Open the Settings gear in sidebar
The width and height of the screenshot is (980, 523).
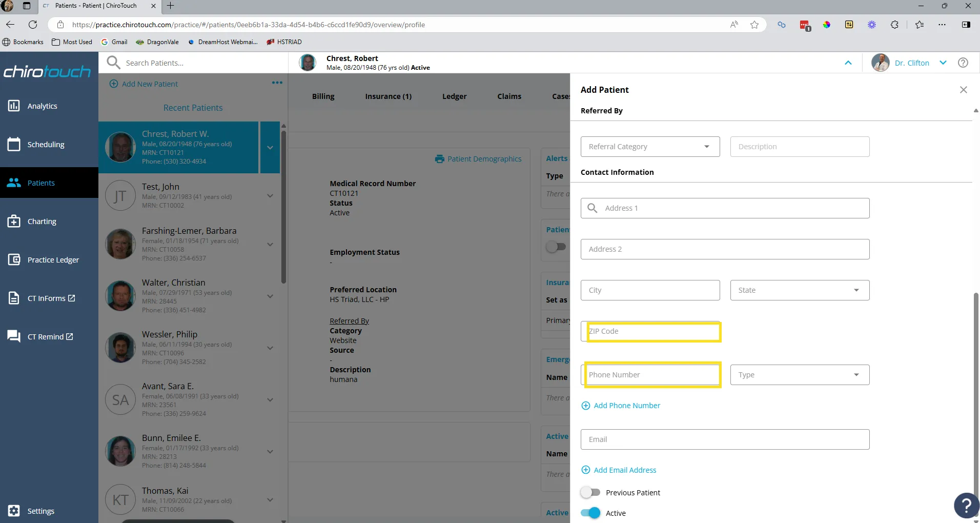click(x=14, y=511)
